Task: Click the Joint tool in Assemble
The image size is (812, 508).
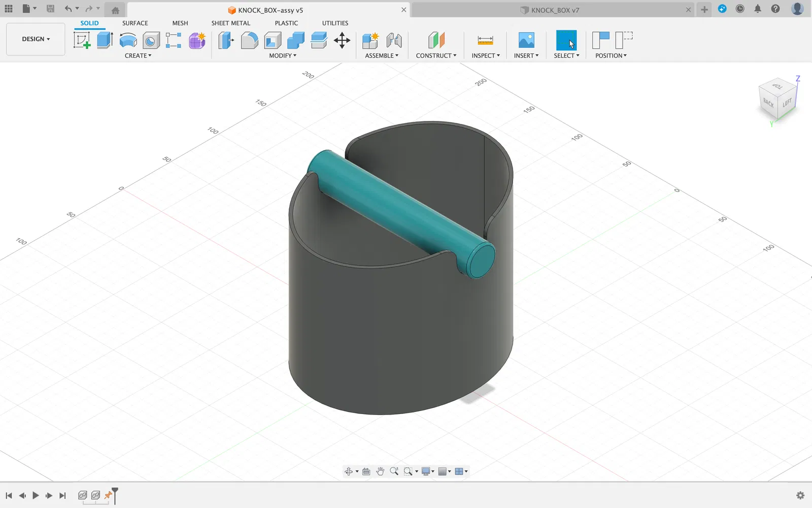Action: (394, 40)
